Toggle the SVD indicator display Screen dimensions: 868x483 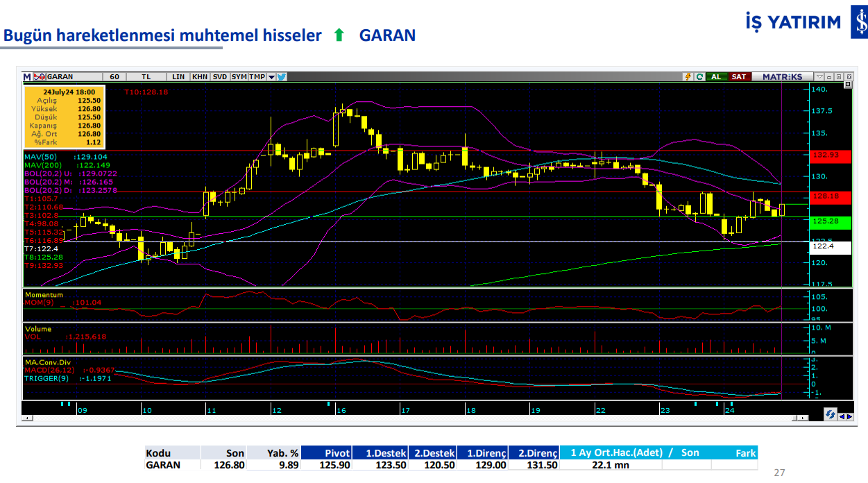tap(220, 76)
